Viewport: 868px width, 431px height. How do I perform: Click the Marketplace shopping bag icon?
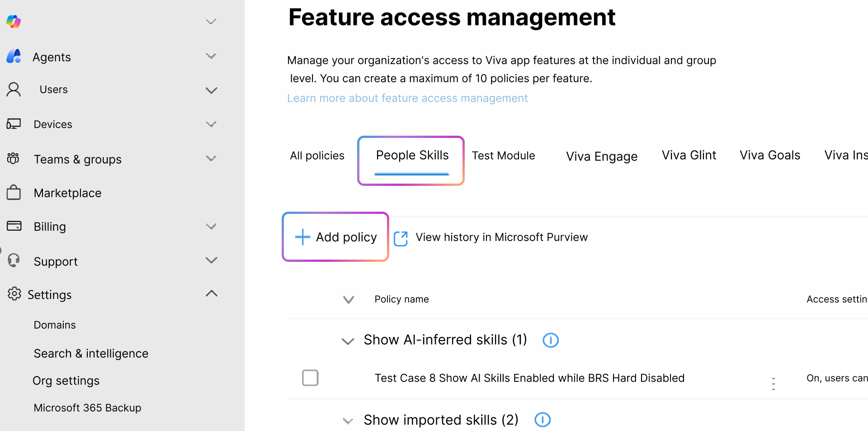pyautogui.click(x=14, y=193)
